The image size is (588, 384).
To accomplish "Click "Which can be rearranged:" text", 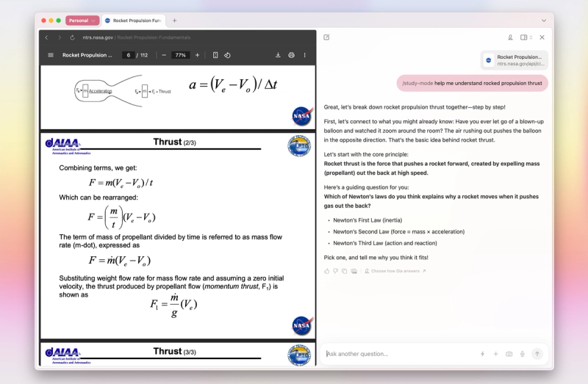I will coord(98,198).
